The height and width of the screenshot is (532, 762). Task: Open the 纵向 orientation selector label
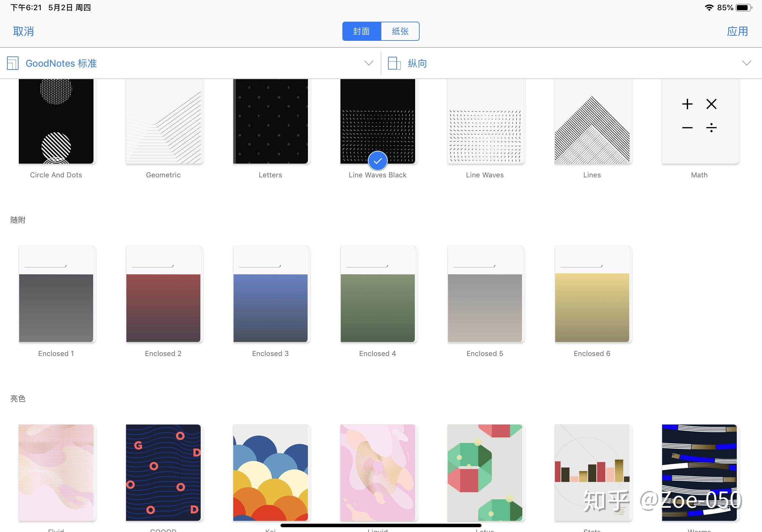click(x=417, y=63)
